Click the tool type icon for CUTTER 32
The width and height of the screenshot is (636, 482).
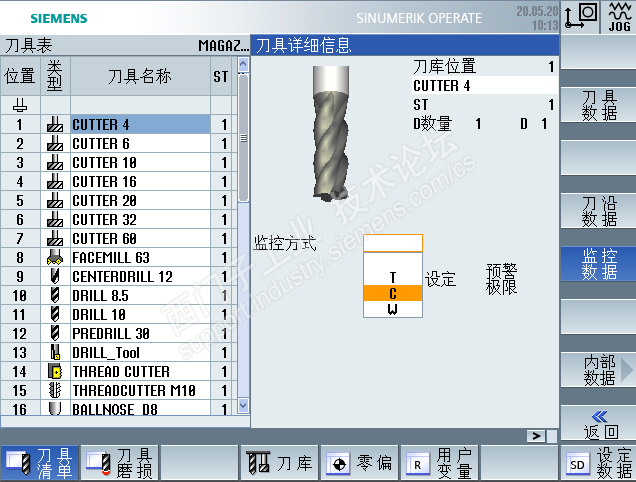55,219
